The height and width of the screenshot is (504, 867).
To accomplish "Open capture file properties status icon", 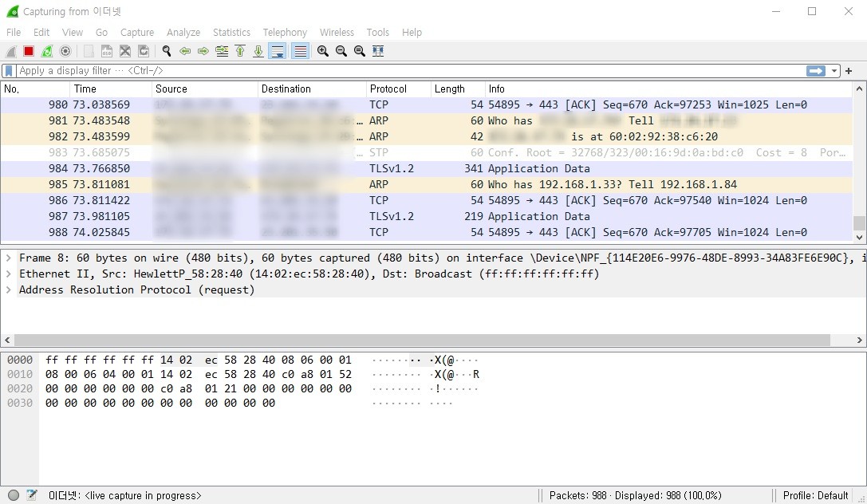I will tap(32, 495).
